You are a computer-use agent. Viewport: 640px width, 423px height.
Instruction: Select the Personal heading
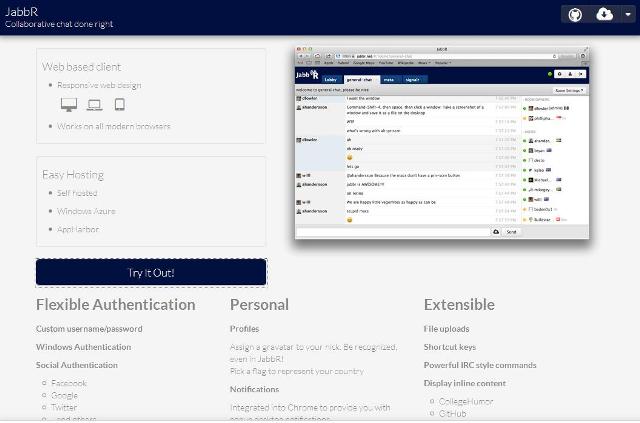coord(259,305)
